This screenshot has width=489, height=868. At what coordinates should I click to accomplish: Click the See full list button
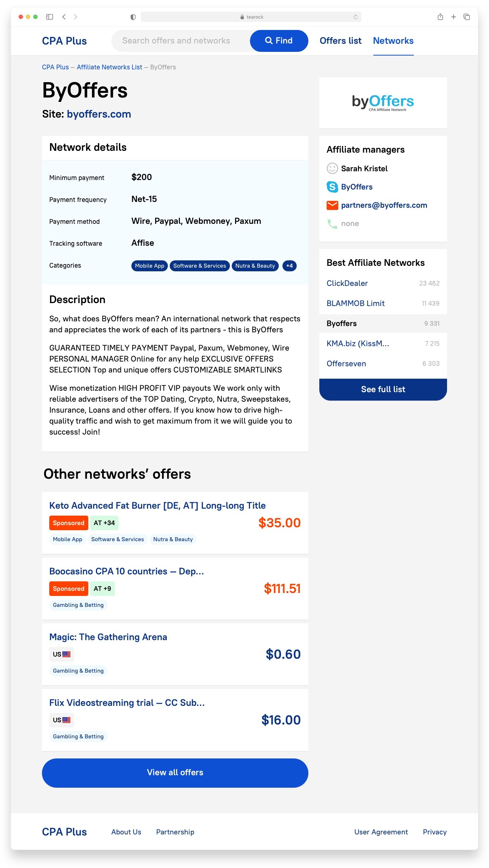coord(383,389)
